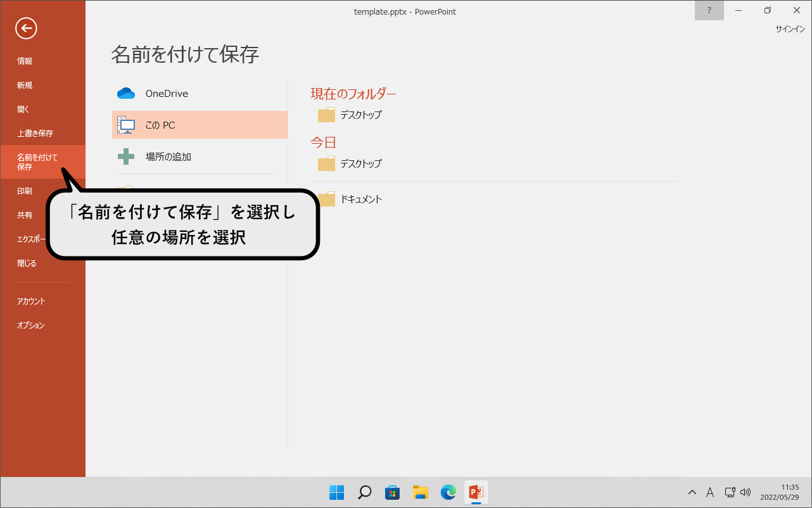
Task: Open the Microsoft Store taskbar icon
Action: tap(393, 492)
